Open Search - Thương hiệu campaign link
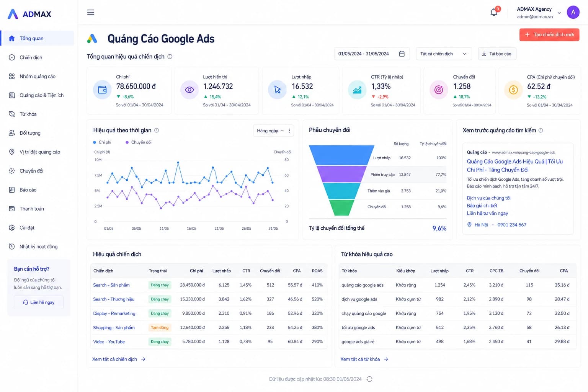This screenshot has width=588, height=392. tap(114, 299)
